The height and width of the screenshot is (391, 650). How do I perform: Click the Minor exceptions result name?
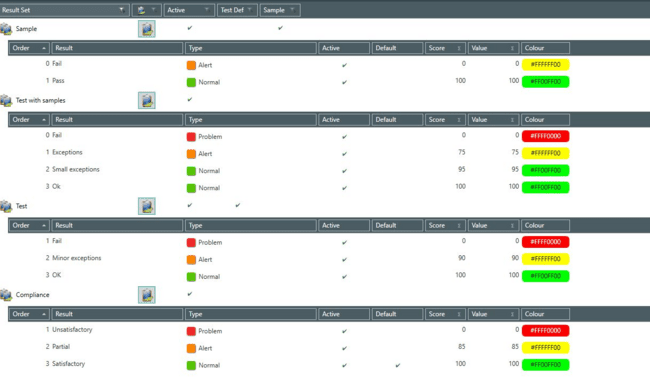click(x=77, y=258)
